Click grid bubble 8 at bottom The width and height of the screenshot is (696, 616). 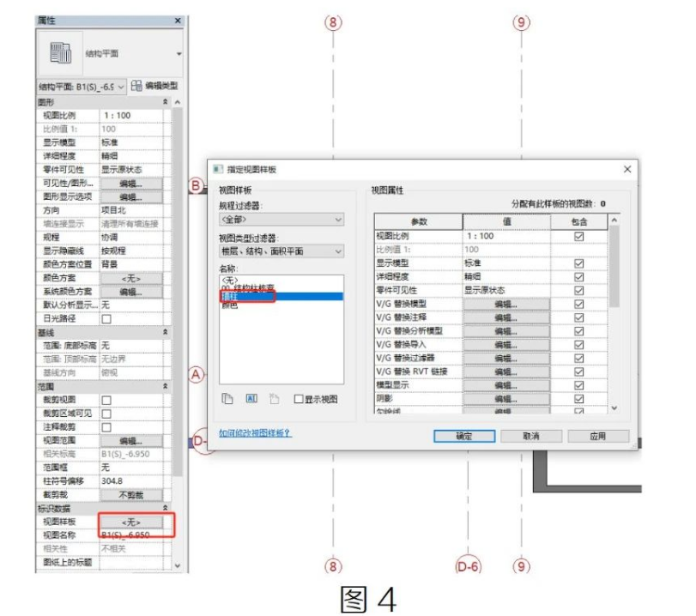click(x=333, y=566)
